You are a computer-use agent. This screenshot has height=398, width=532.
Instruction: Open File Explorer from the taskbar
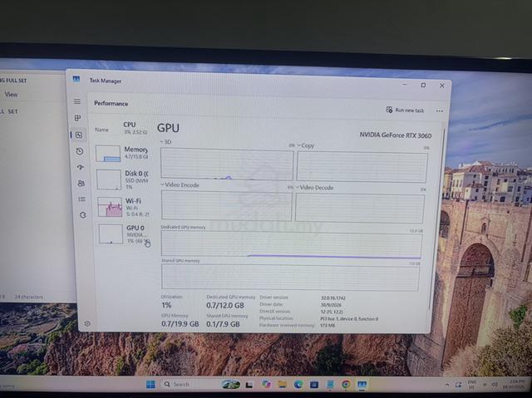click(x=282, y=384)
